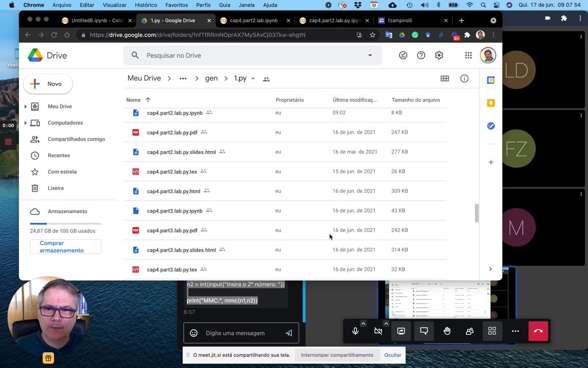Reload the page in Chrome
Image resolution: width=588 pixels, height=368 pixels.
[x=54, y=35]
